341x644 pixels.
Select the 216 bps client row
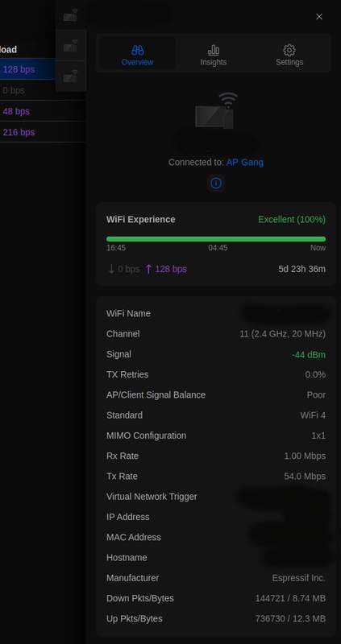tap(43, 132)
